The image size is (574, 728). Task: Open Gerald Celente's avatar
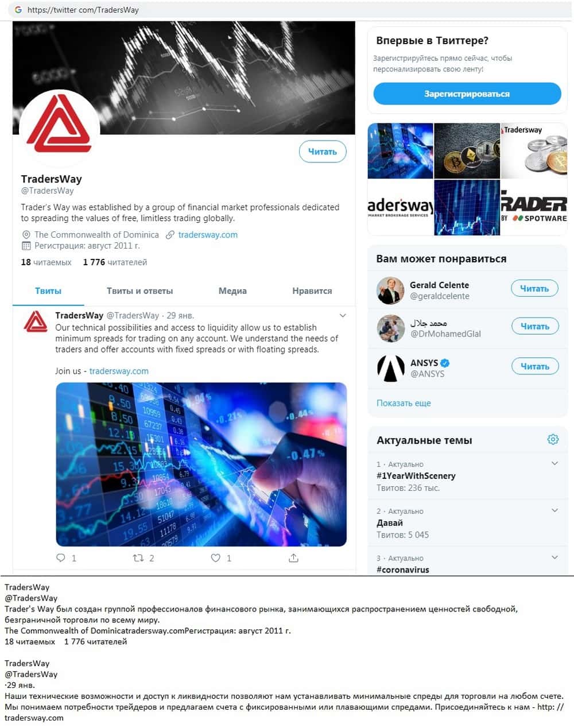390,291
